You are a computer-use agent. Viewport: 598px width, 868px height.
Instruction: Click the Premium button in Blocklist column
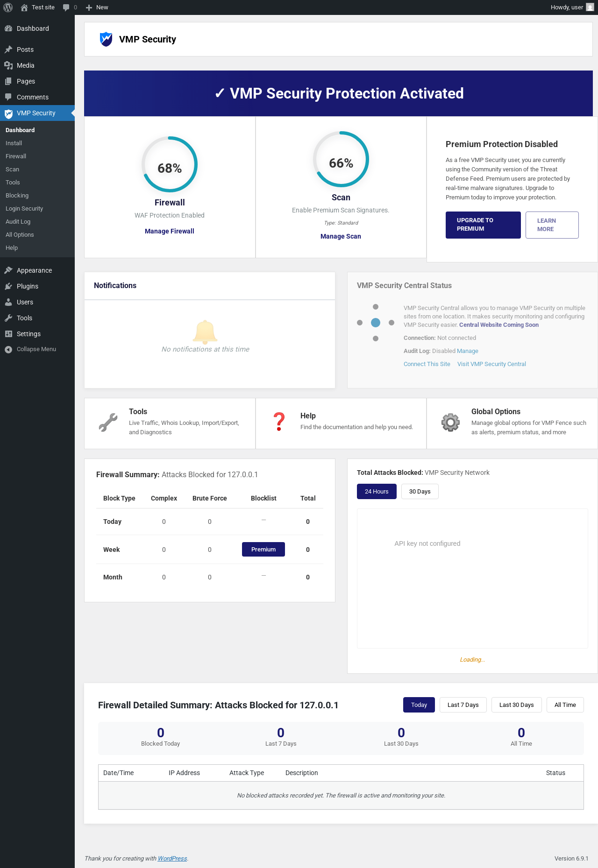pos(263,550)
